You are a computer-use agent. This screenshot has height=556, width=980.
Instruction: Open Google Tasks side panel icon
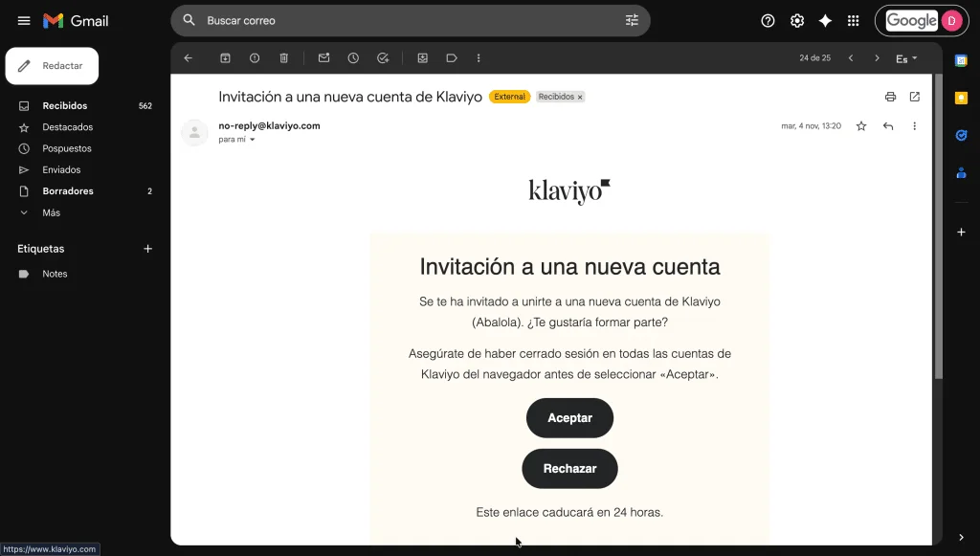(961, 135)
